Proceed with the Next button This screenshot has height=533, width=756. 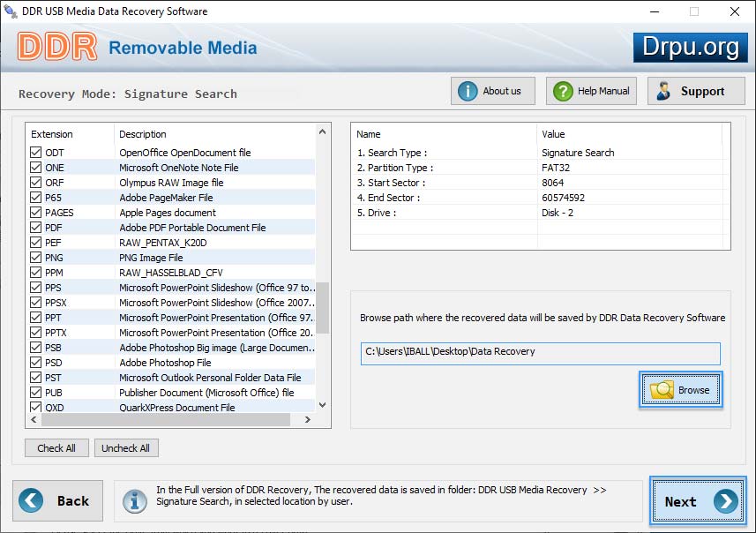tap(698, 501)
